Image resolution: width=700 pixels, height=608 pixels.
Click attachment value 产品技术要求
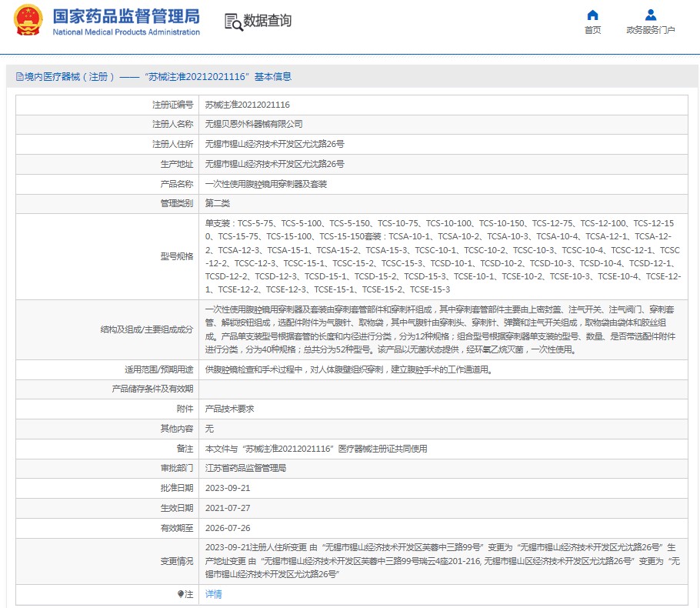coord(229,409)
